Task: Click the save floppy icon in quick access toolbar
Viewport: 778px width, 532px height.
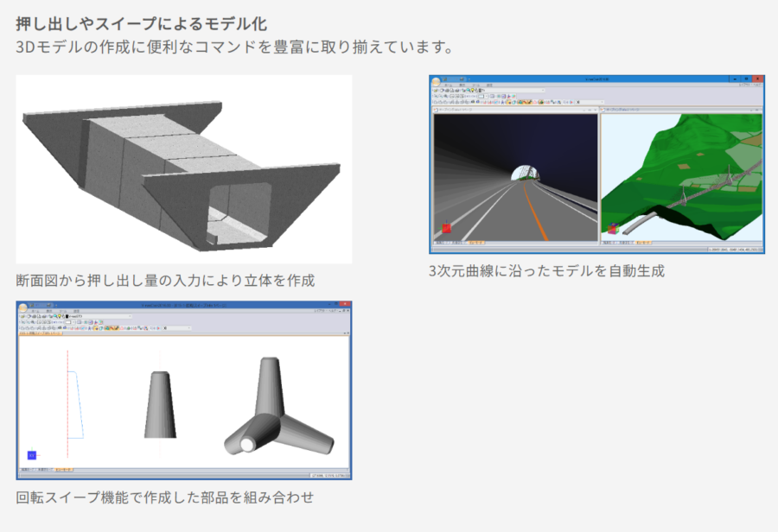Action: pos(32,305)
